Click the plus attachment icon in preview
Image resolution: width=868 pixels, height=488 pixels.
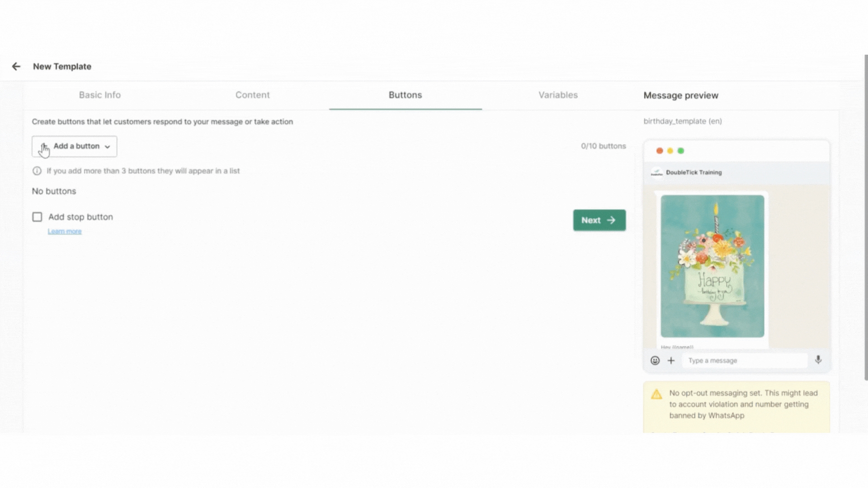point(671,361)
